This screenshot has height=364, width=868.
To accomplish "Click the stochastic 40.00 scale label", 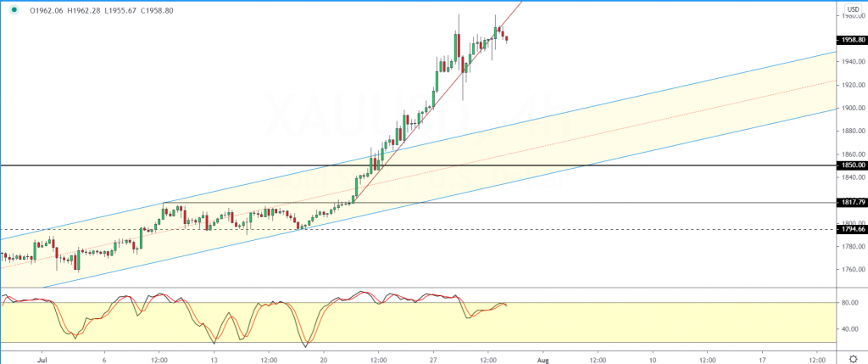I will tap(849, 328).
